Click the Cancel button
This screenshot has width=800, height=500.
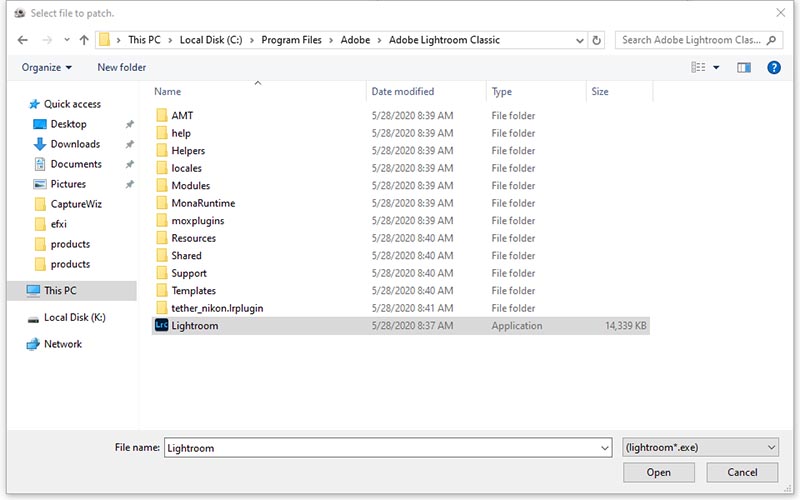tap(742, 472)
